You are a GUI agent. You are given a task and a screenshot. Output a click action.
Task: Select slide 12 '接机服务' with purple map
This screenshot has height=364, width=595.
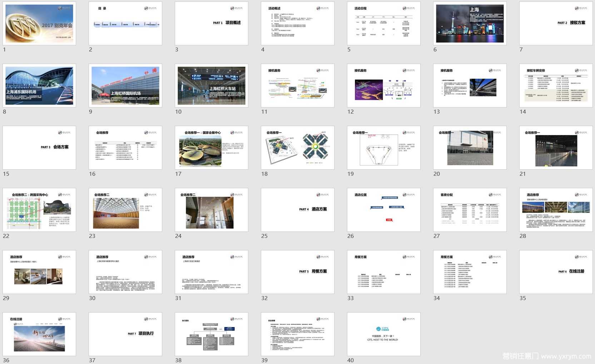[x=384, y=85]
